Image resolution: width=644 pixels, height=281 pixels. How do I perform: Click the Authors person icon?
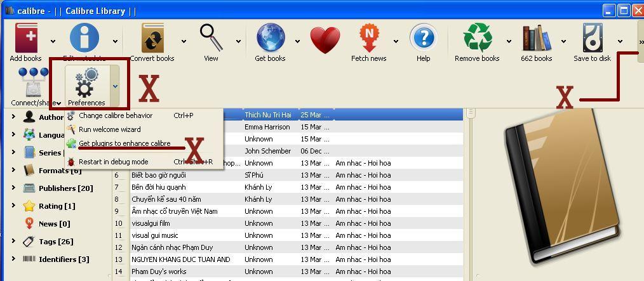[29, 117]
